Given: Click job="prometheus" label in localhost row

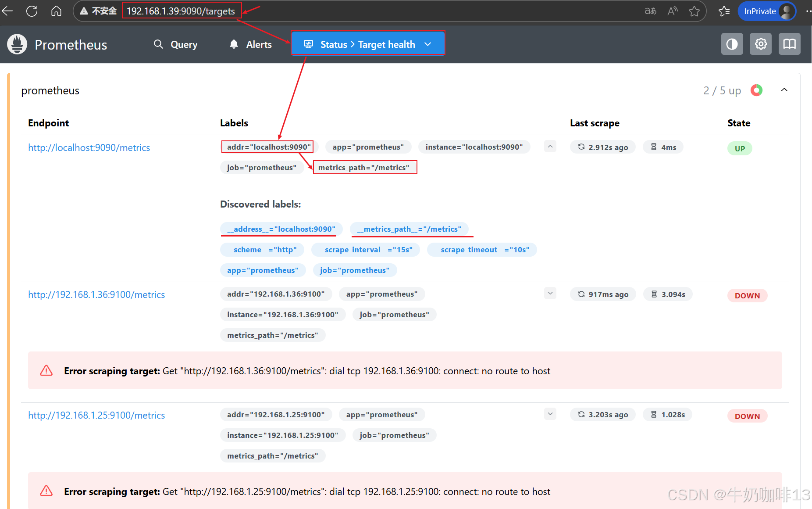Looking at the screenshot, I should (262, 168).
